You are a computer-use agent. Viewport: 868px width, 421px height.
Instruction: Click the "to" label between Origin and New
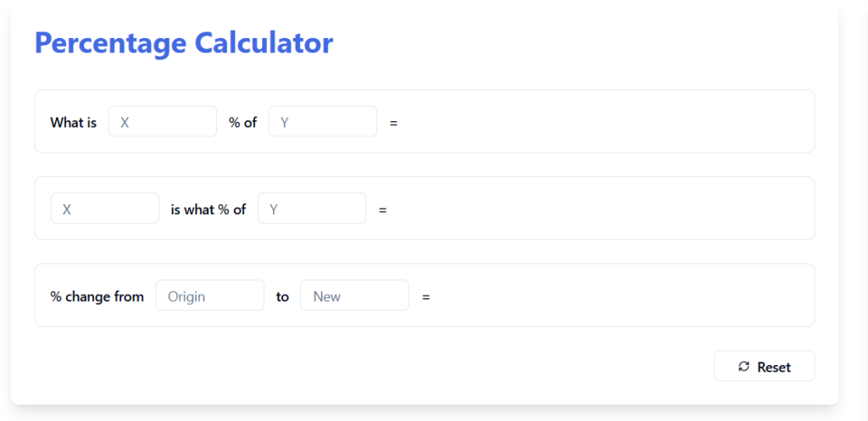coord(282,297)
